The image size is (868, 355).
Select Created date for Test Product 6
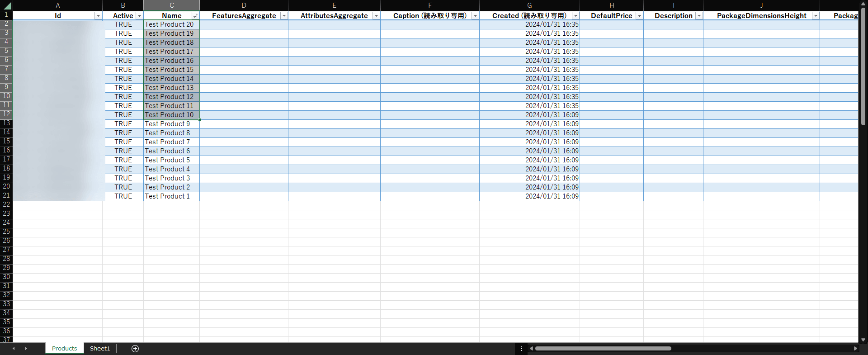pos(529,151)
